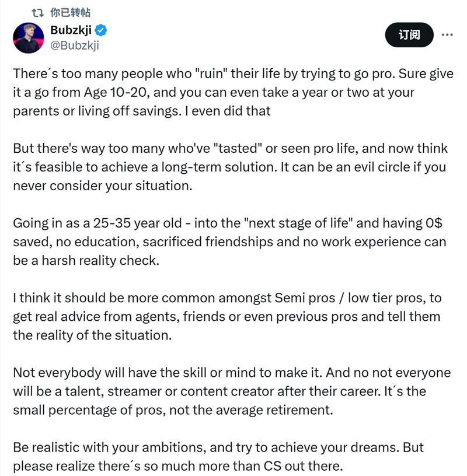Click the Bubzkji display name
467x476 pixels.
(71, 30)
